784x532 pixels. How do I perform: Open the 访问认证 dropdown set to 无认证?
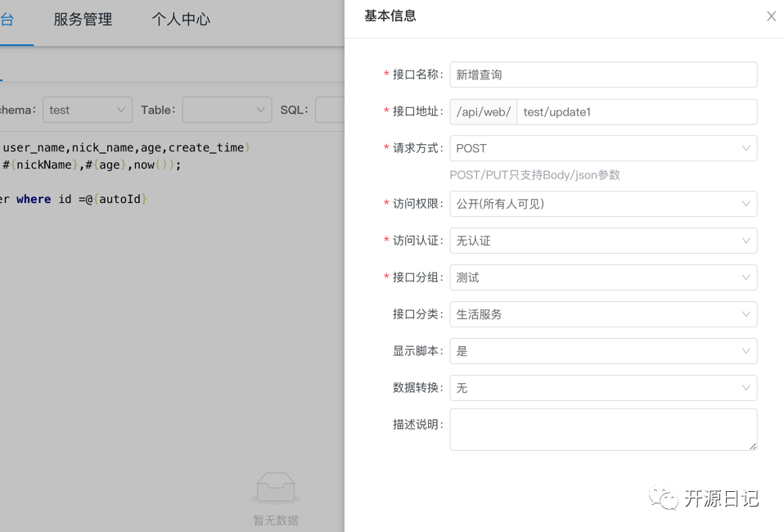pos(602,241)
